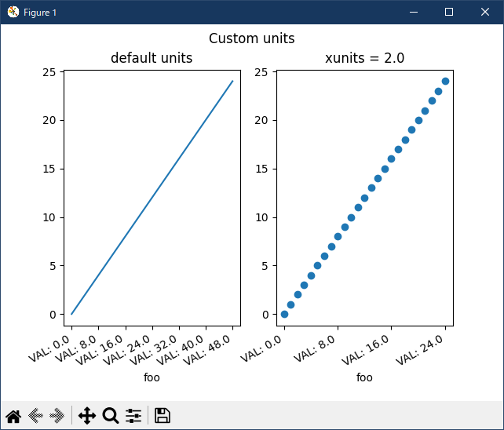Maximize the Figure 1 window
This screenshot has width=504, height=430.
(449, 12)
